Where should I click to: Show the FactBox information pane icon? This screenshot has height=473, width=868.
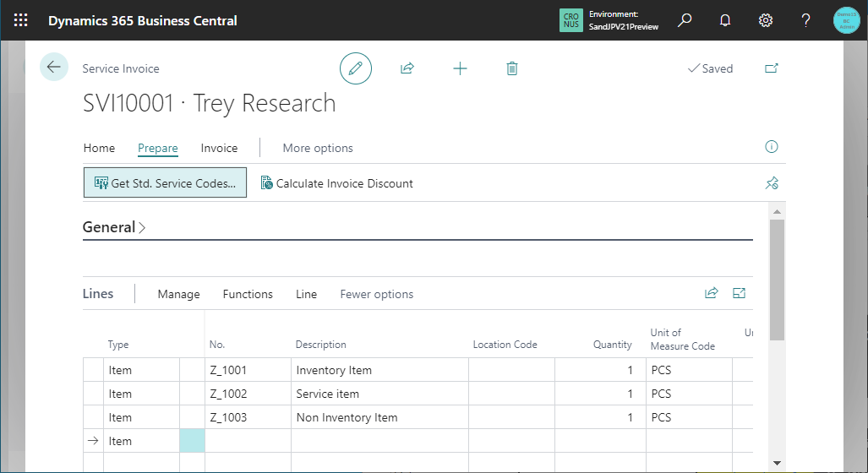[771, 147]
